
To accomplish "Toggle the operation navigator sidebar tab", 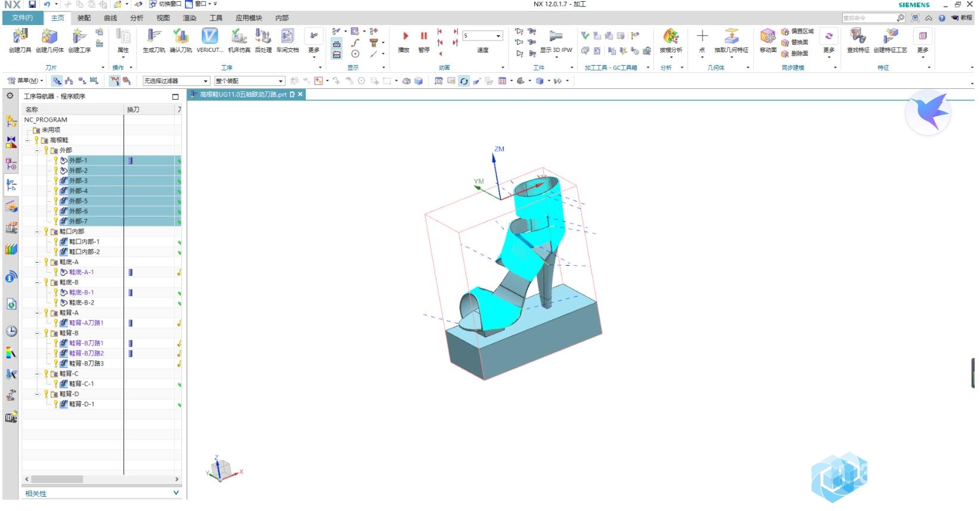I will point(11,185).
